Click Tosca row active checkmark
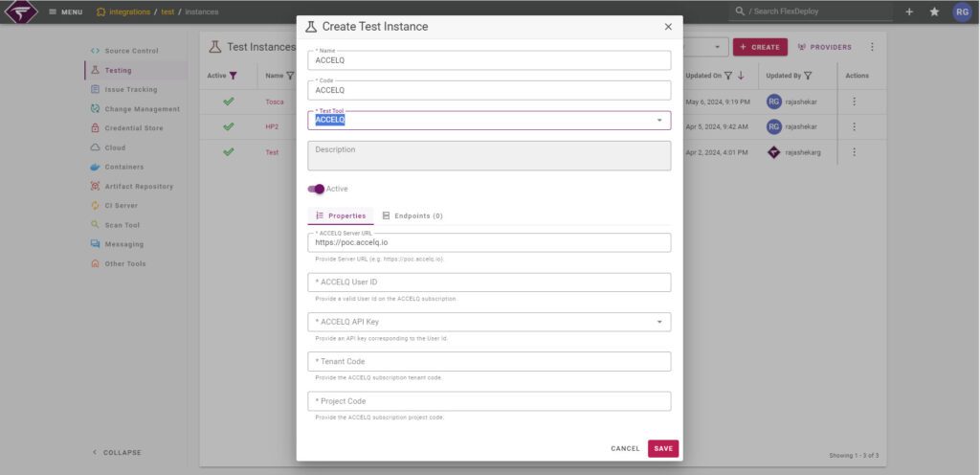This screenshot has width=980, height=475. 229,102
